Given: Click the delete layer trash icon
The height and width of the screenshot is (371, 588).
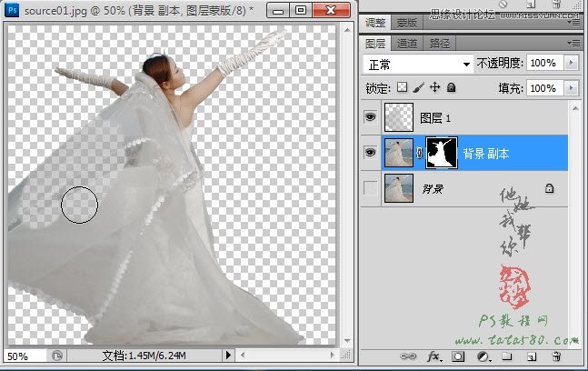Looking at the screenshot, I should tap(556, 356).
